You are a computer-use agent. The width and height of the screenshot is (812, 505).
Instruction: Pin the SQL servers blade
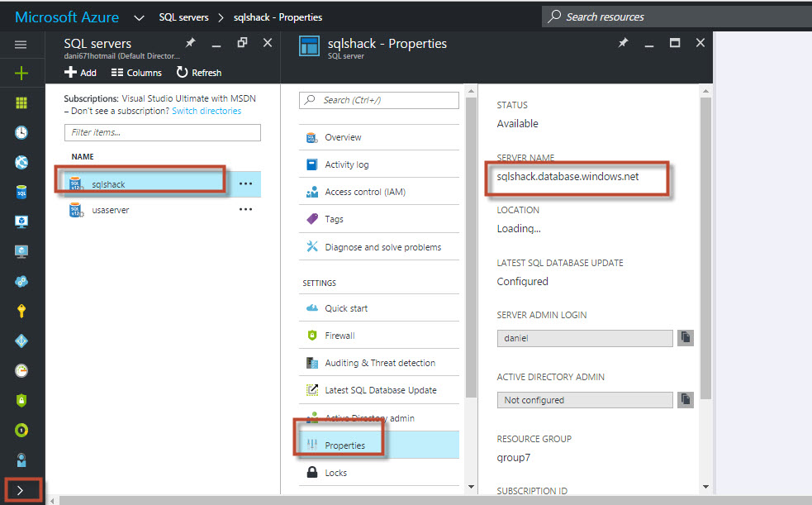pos(191,43)
